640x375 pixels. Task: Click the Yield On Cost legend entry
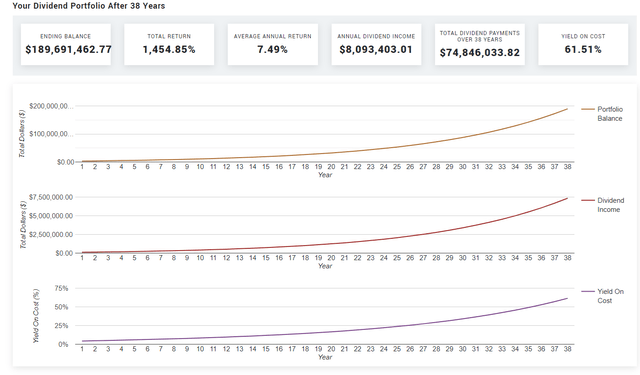[x=603, y=296]
